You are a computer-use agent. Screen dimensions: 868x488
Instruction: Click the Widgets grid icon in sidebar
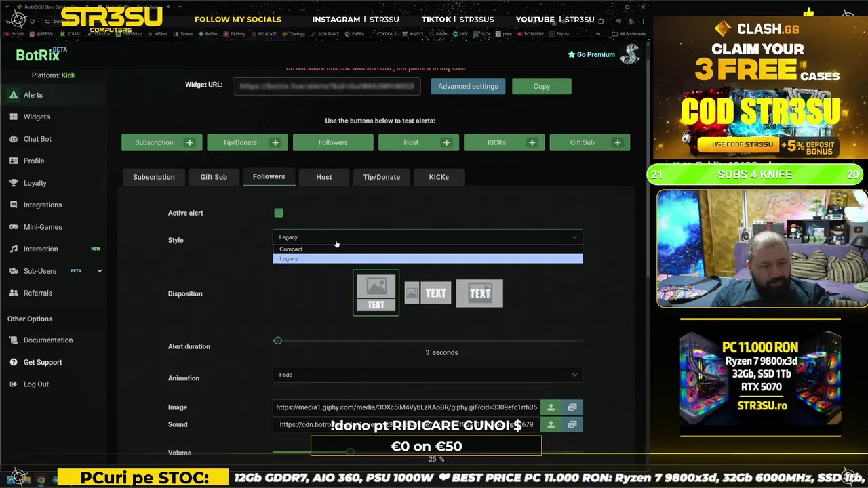tap(14, 117)
